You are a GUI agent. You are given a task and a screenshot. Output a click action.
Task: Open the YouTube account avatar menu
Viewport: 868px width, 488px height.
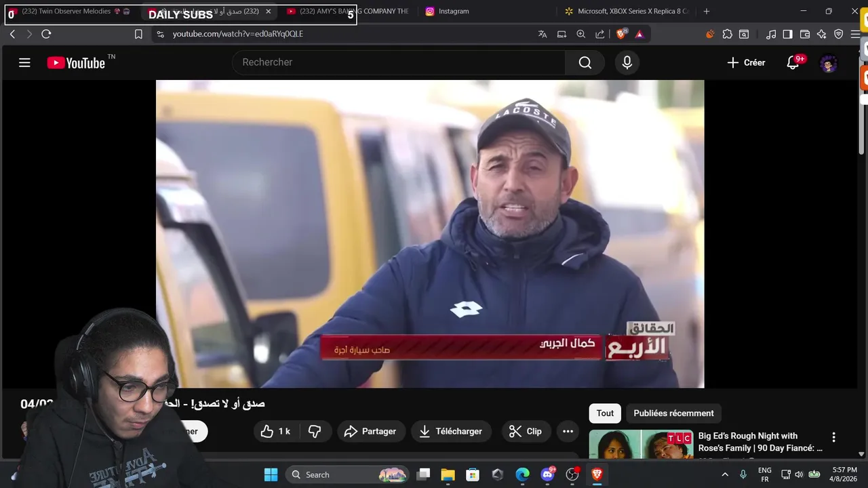pos(829,64)
